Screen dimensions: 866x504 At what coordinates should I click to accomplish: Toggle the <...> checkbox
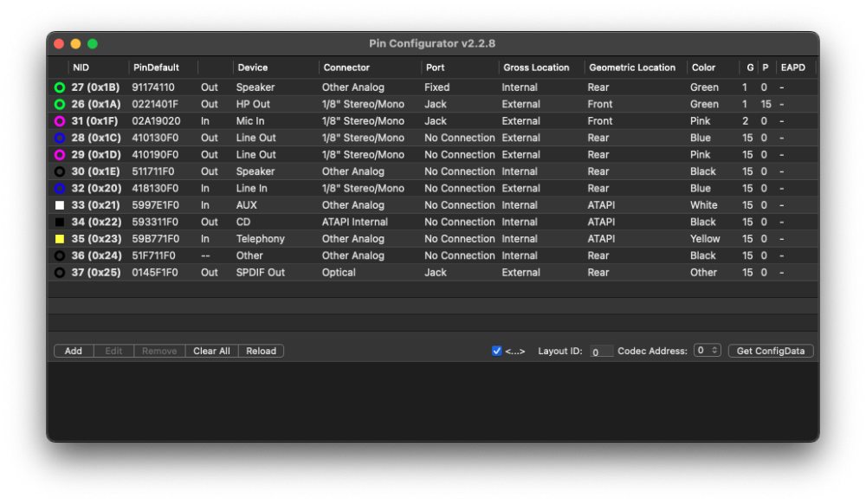point(496,351)
